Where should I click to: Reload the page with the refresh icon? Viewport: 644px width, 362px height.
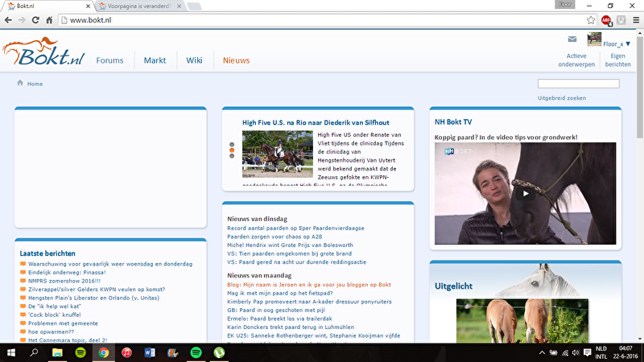(x=35, y=20)
